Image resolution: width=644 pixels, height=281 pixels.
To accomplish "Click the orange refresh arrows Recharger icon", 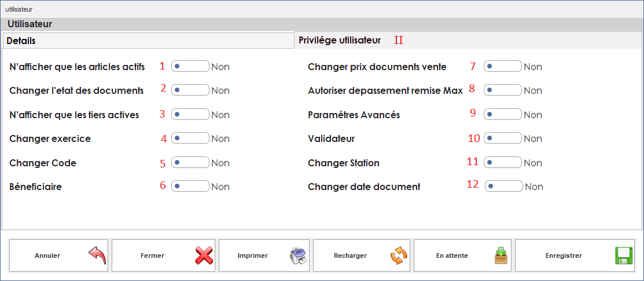I will (399, 256).
